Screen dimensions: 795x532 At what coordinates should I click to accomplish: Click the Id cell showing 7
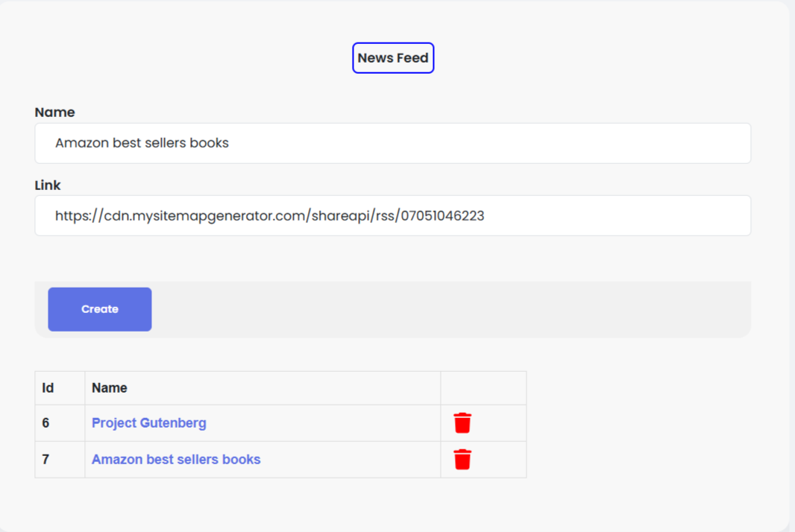(x=46, y=460)
